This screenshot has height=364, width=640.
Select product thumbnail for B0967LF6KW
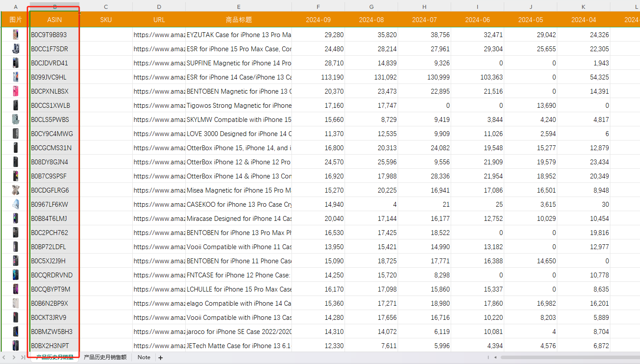(x=16, y=204)
